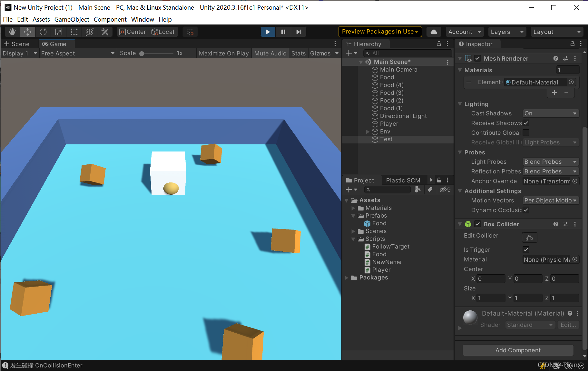The image size is (588, 371).
Task: Expand the Packages folder
Action: [347, 278]
